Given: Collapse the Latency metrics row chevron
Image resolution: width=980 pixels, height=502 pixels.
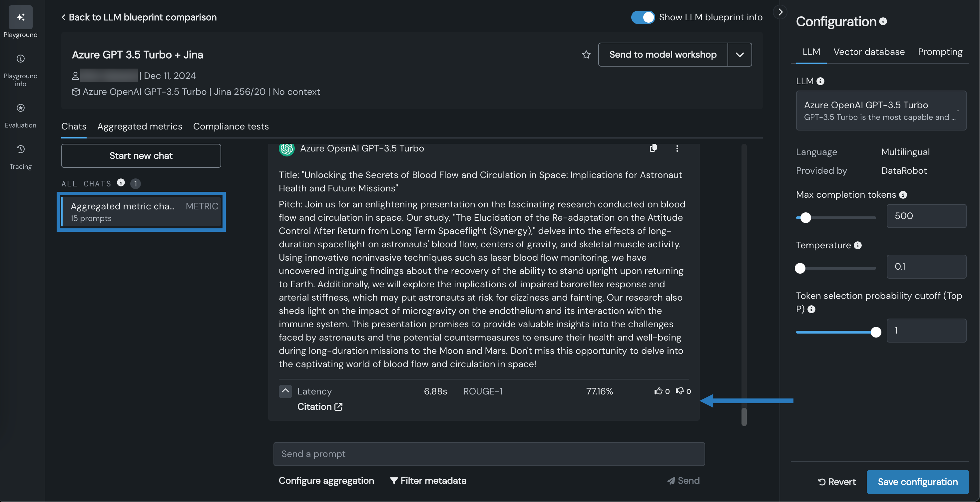Looking at the screenshot, I should pos(285,391).
